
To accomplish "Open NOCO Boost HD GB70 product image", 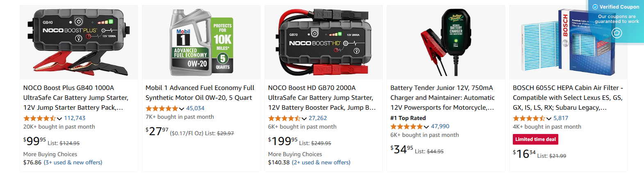I will pyautogui.click(x=323, y=42).
